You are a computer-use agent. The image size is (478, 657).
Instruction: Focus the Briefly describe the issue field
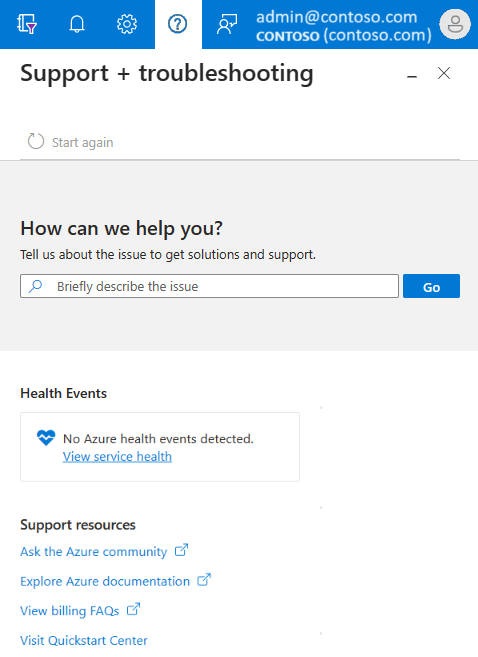tap(209, 286)
